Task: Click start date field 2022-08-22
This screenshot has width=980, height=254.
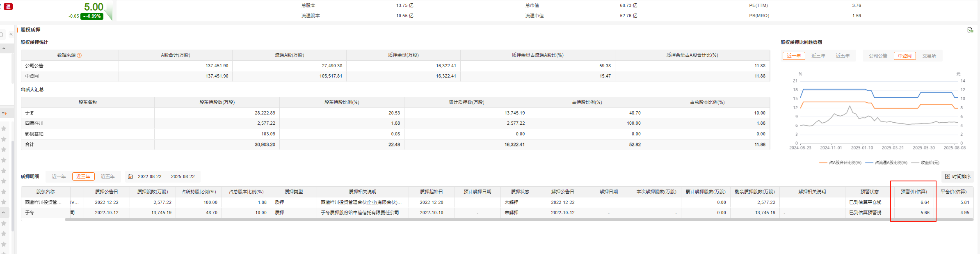Action: [150, 176]
